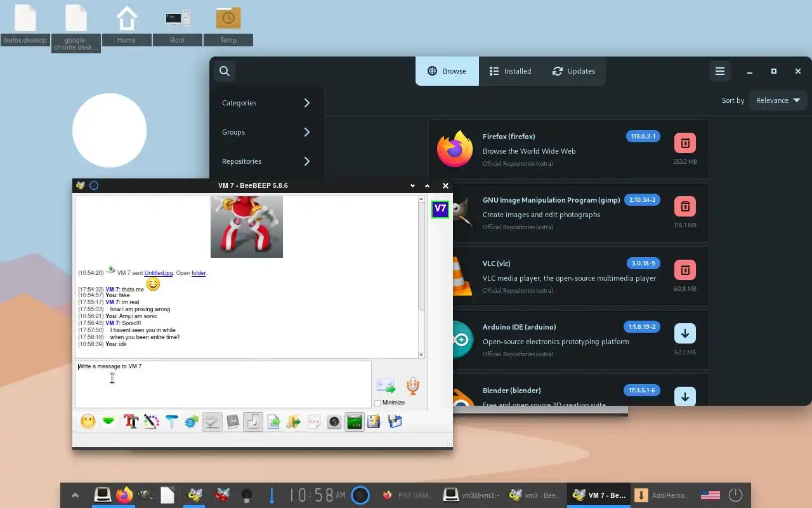The image size is (812, 508).
Task: Open the hamburger menu in software manager
Action: click(720, 71)
